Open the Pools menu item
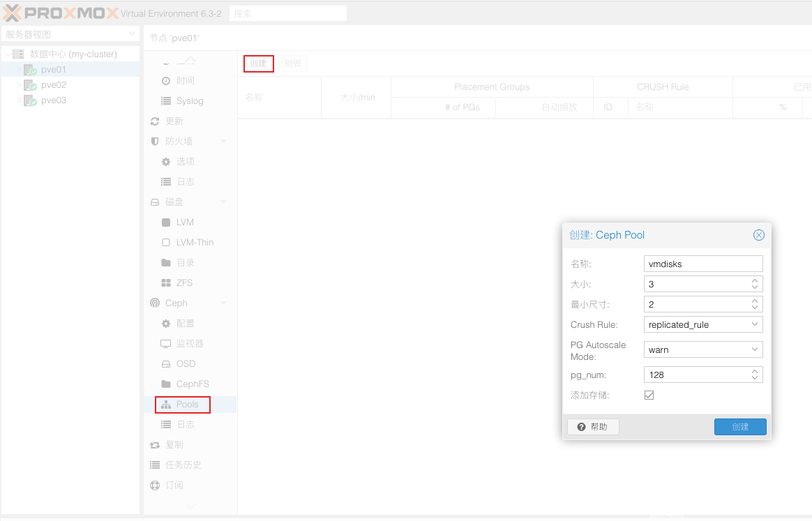The width and height of the screenshot is (812, 521). [190, 405]
